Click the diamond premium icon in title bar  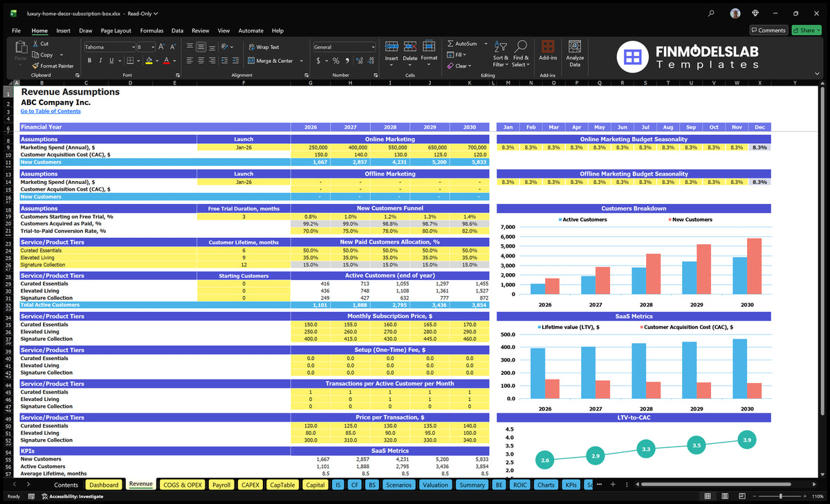click(x=755, y=13)
